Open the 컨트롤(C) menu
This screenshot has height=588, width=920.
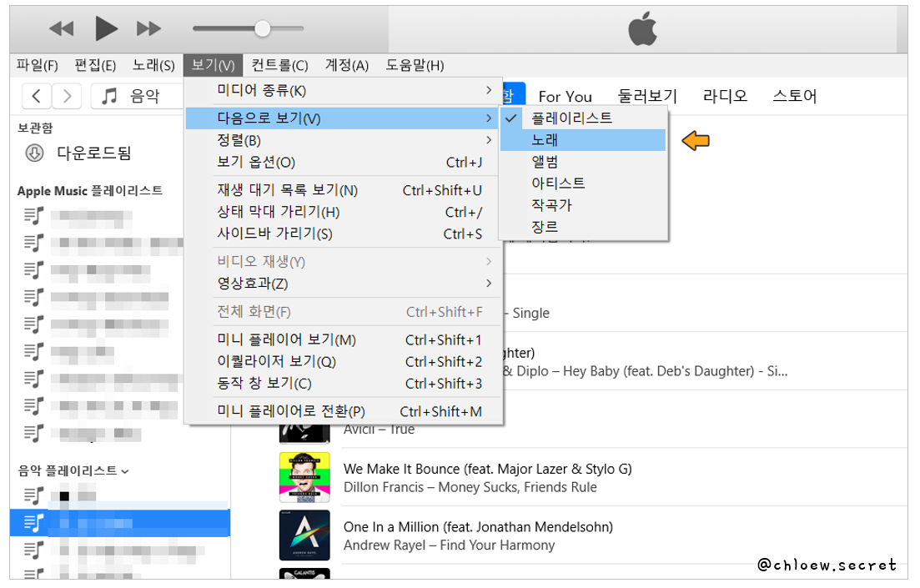[x=279, y=65]
